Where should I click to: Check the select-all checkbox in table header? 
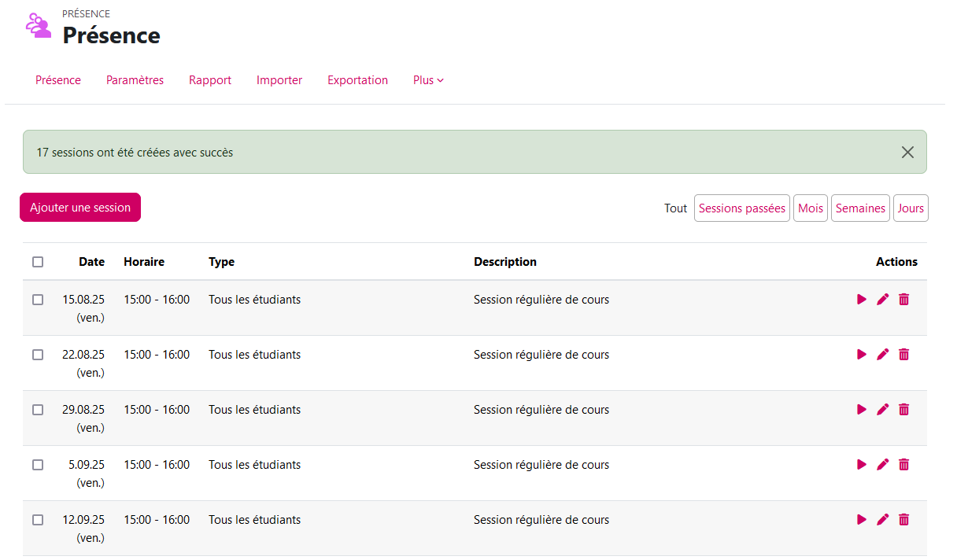click(x=38, y=262)
